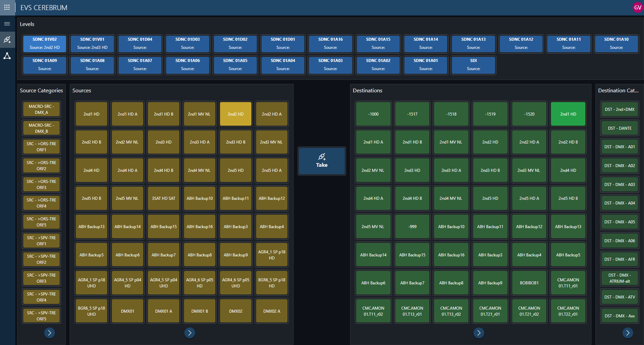Screen dimensions: 644x345
Task: Select source 2nd1 MV NL
Action: point(200,114)
